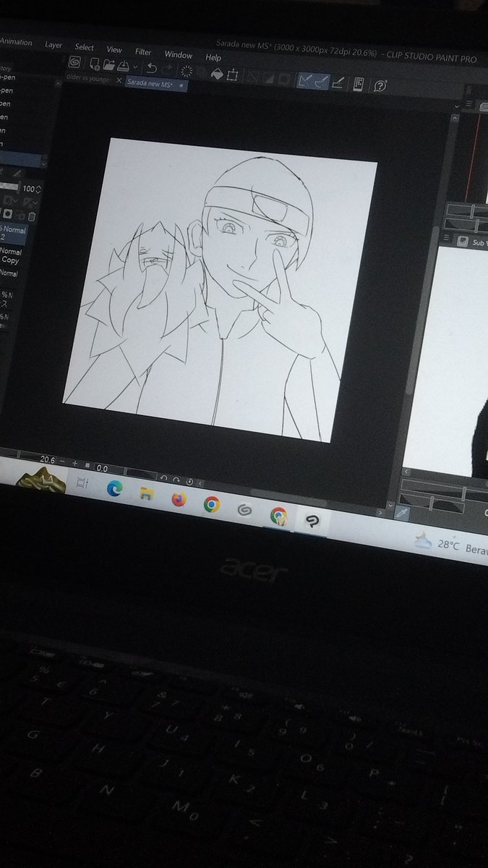
Task: Open the Clip Studio launcher icon
Action: (74, 63)
